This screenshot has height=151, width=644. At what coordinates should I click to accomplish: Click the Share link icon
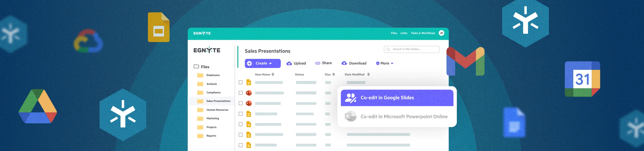[x=318, y=63]
